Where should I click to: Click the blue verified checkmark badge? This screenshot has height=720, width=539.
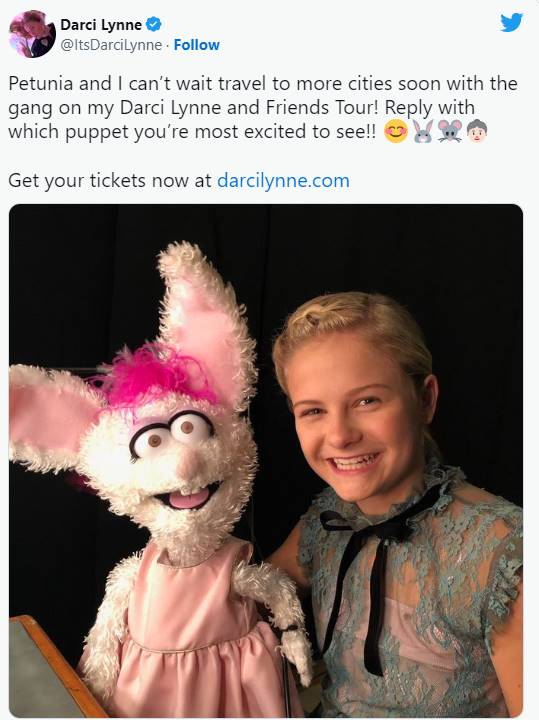click(153, 24)
